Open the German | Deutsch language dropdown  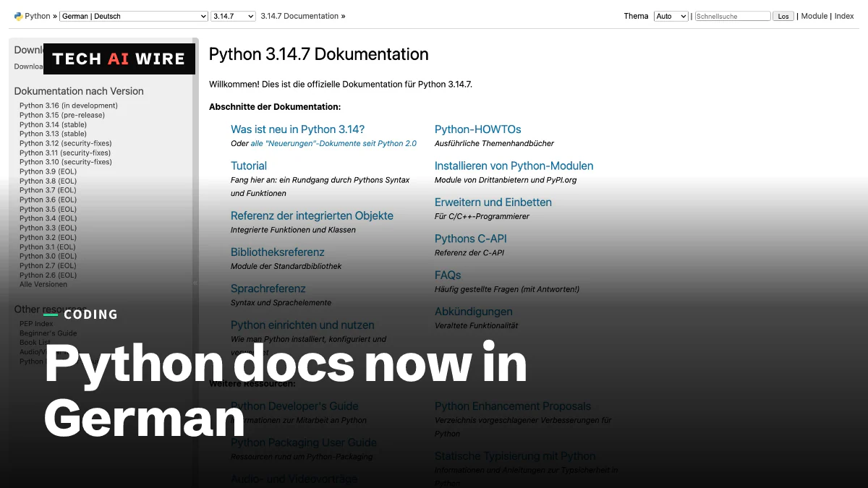click(x=134, y=16)
